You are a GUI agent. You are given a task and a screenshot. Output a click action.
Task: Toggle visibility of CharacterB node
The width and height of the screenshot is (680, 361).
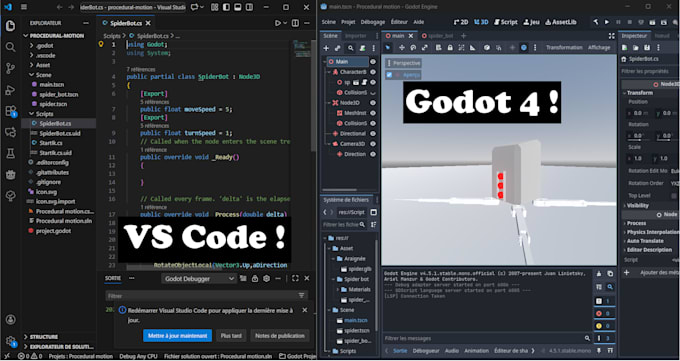click(373, 72)
